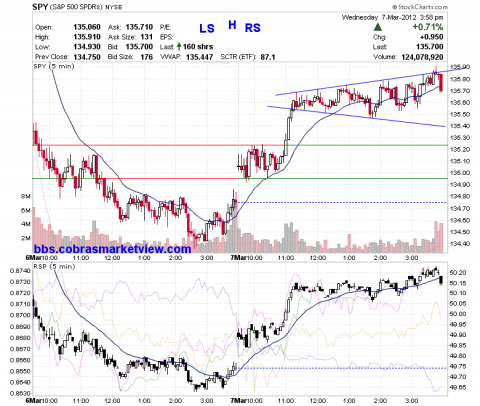Click the green arrow beside Last 160 shrs

click(x=179, y=47)
